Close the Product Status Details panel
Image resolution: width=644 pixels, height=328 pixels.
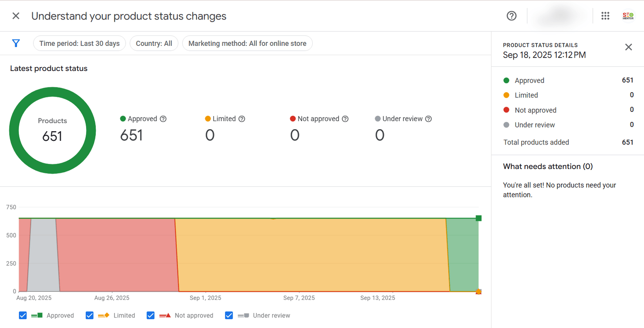[628, 47]
